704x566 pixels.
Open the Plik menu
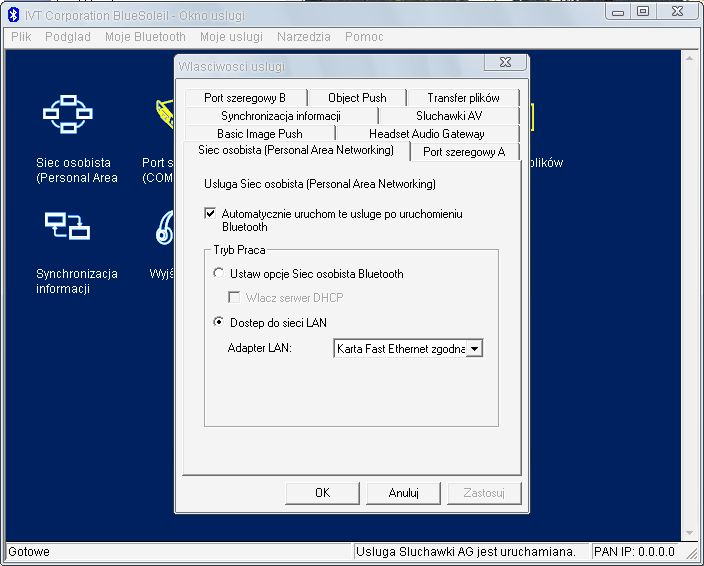point(21,37)
